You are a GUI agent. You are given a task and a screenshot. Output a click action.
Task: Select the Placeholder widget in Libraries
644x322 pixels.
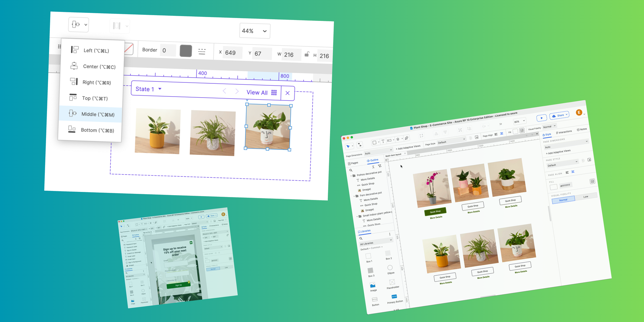click(392, 282)
